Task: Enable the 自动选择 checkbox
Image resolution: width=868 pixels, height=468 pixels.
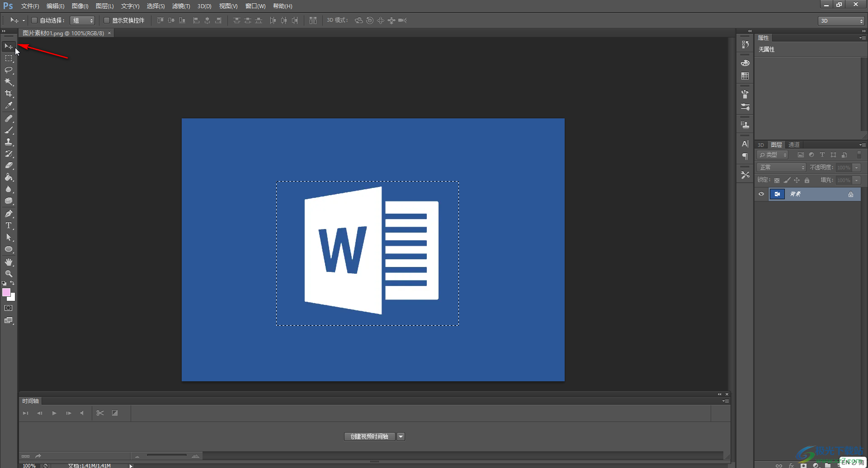Action: [x=34, y=20]
